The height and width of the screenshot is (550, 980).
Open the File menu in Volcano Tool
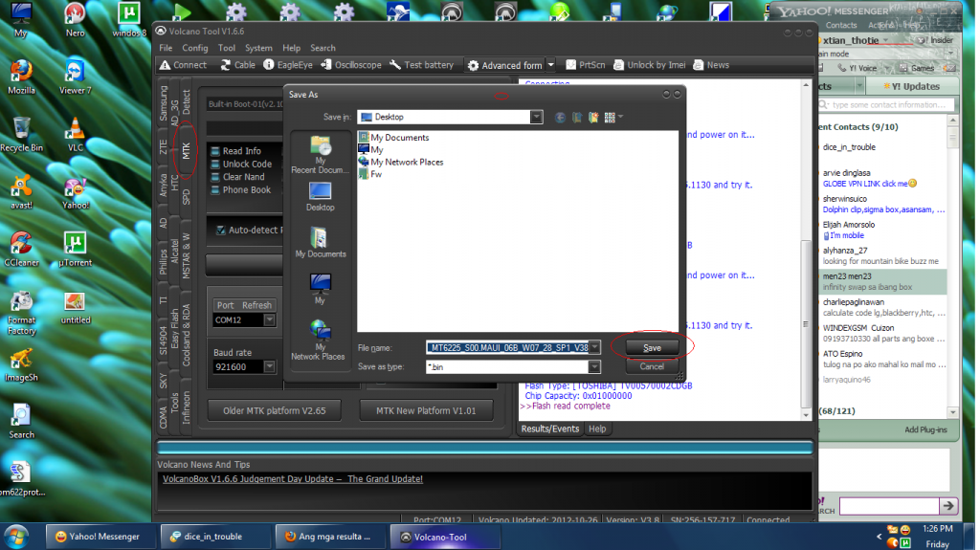click(x=166, y=48)
